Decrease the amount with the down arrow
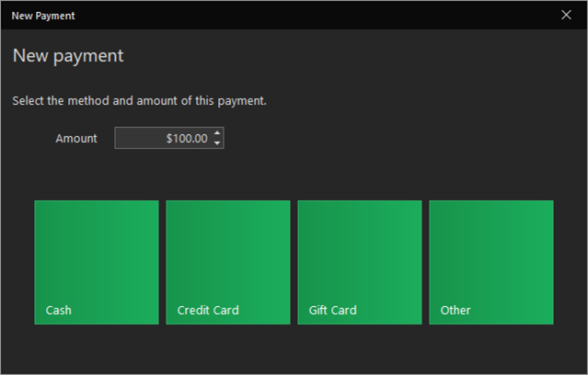This screenshot has width=588, height=375. point(217,143)
